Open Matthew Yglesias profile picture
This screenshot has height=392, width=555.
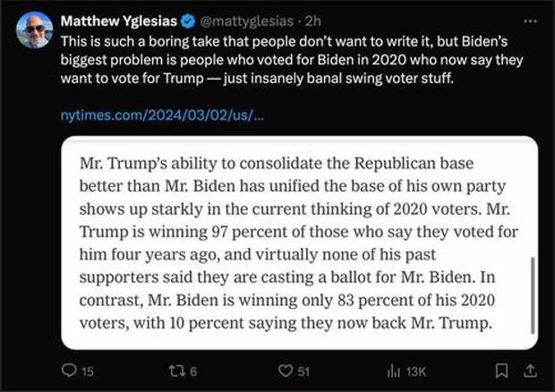[x=34, y=30]
